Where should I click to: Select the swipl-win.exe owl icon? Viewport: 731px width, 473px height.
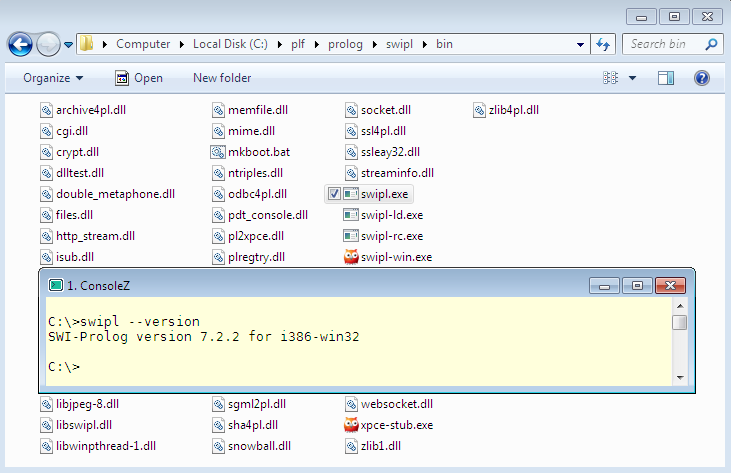click(x=351, y=257)
